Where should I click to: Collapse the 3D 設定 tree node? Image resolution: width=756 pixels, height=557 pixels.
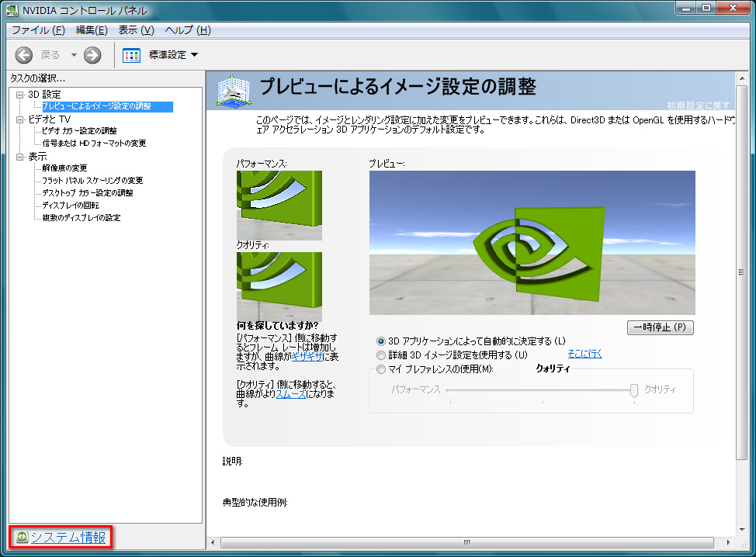tap(19, 95)
